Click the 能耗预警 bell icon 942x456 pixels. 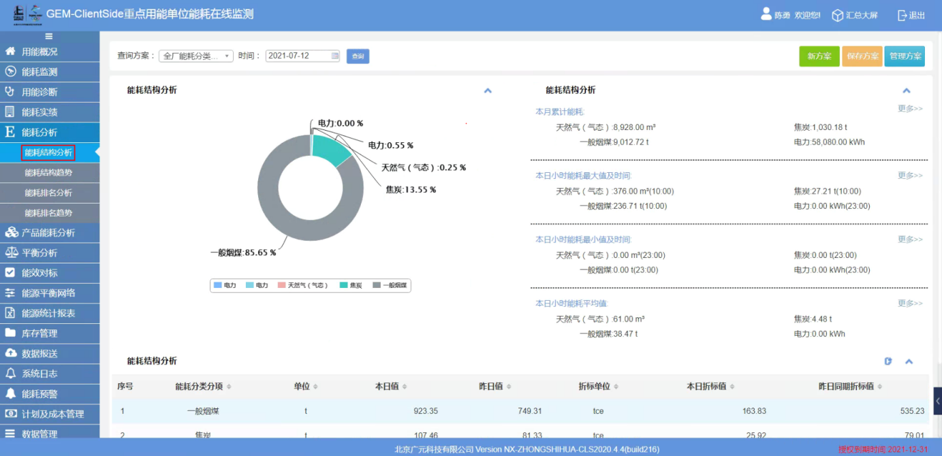(x=10, y=394)
